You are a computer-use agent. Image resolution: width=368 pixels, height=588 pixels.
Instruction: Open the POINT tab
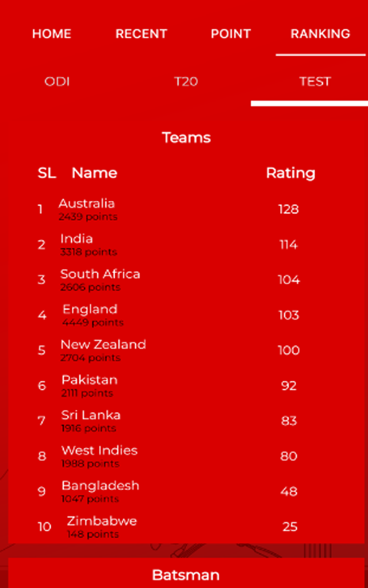pos(231,34)
